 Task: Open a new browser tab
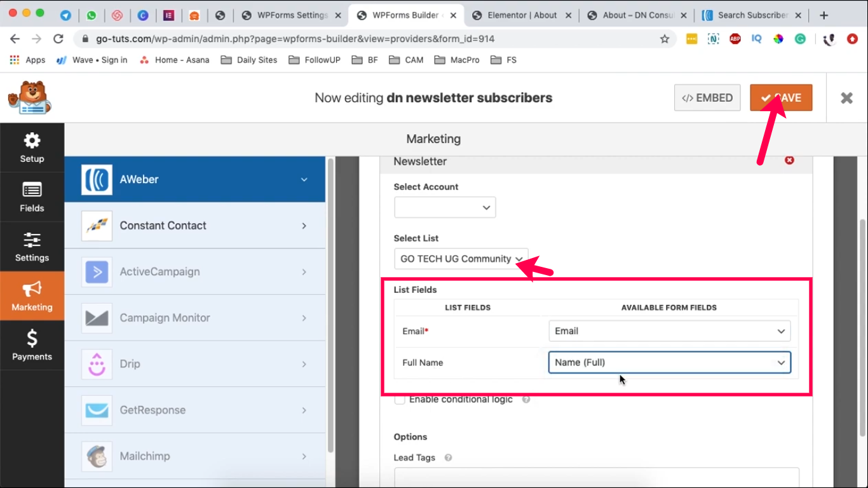click(824, 15)
